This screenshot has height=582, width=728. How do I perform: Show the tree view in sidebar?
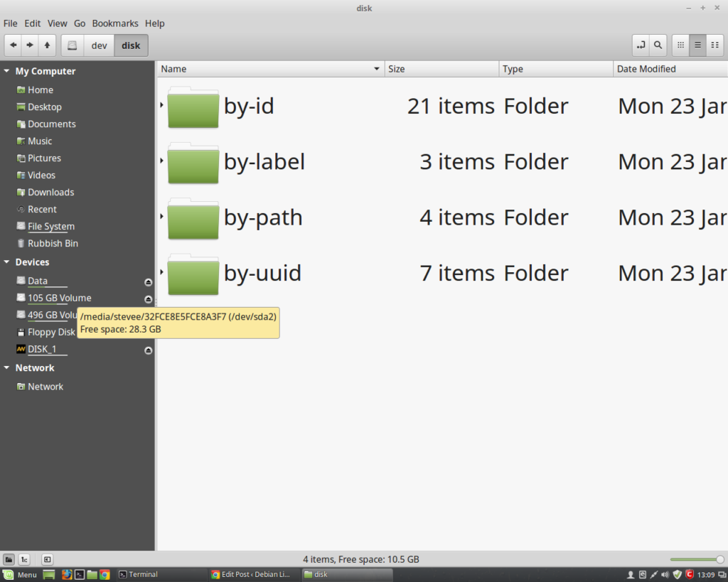[x=24, y=559]
